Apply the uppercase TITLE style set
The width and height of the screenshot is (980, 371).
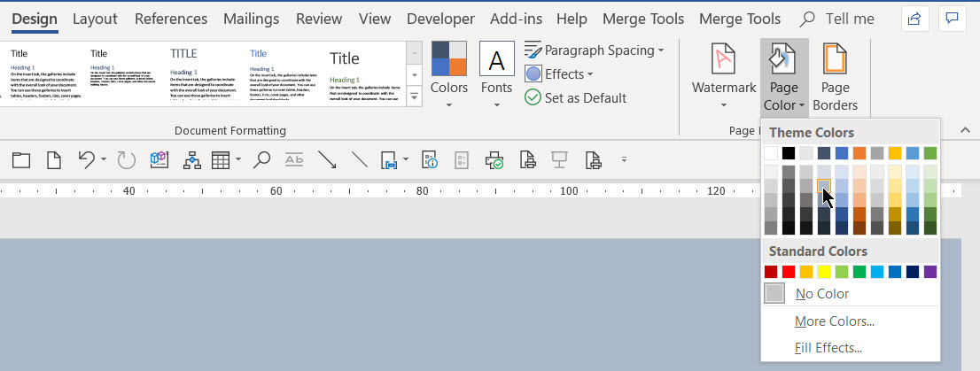[x=205, y=75]
